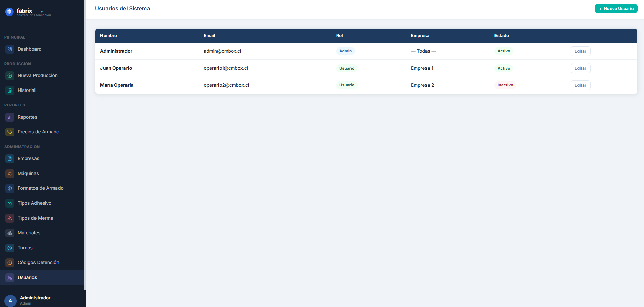Screen dimensions: 644x307
Task: Click María Operaria's Usuario role badge
Action: 347,85
